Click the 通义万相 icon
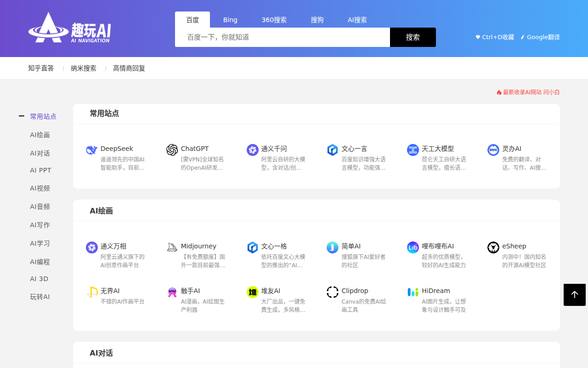588x368 pixels. tap(92, 247)
